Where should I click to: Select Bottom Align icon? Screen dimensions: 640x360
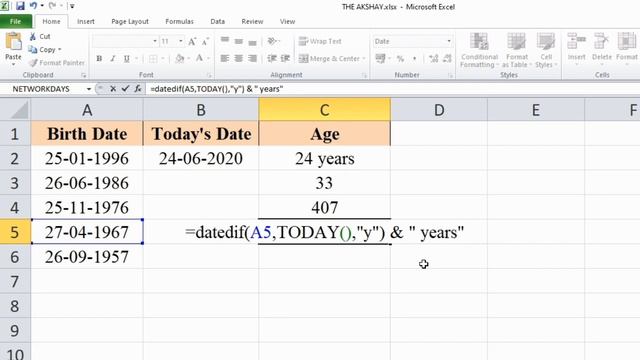click(253, 41)
